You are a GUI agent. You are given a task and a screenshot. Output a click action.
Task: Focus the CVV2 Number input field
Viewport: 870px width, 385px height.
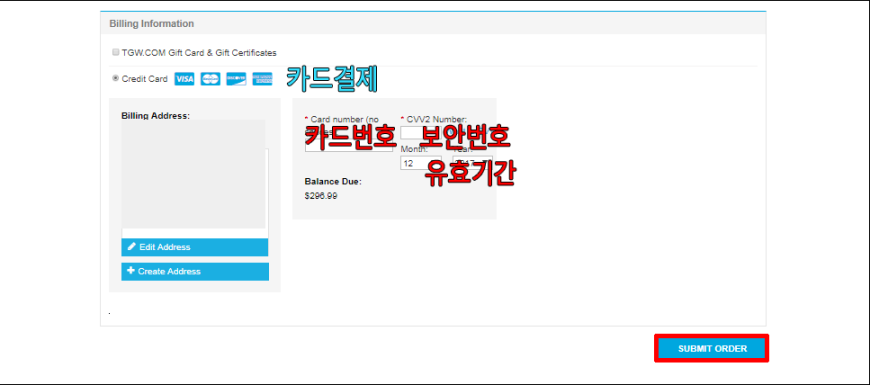coord(420,132)
